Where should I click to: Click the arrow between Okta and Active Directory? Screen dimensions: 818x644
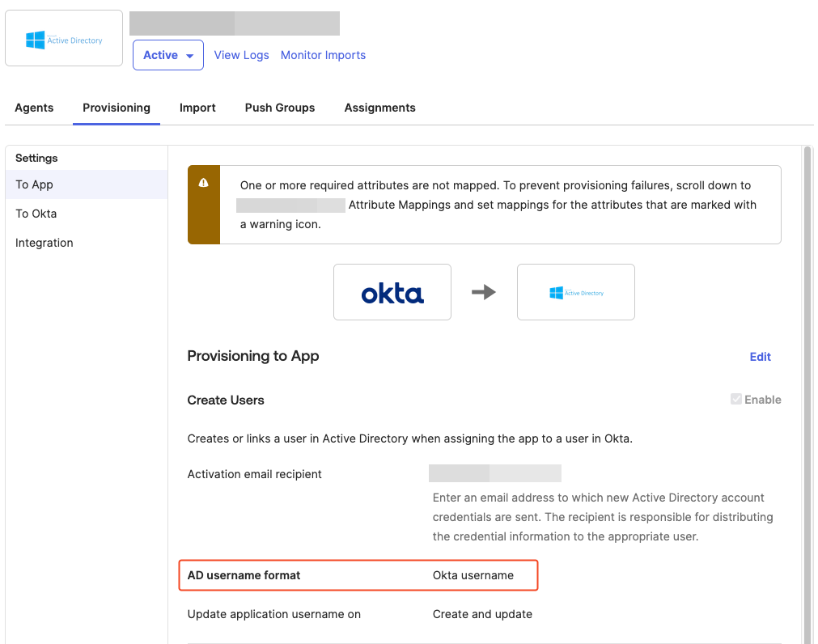pyautogui.click(x=483, y=292)
